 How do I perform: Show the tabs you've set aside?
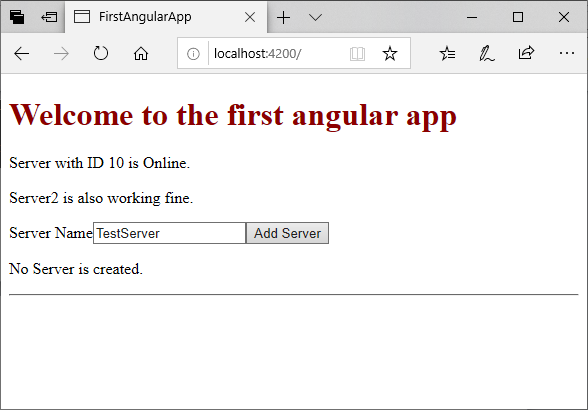(17, 17)
